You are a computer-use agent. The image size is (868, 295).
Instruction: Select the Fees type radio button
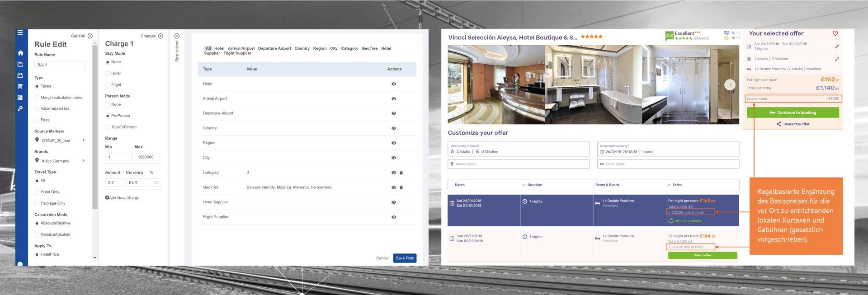[37, 120]
